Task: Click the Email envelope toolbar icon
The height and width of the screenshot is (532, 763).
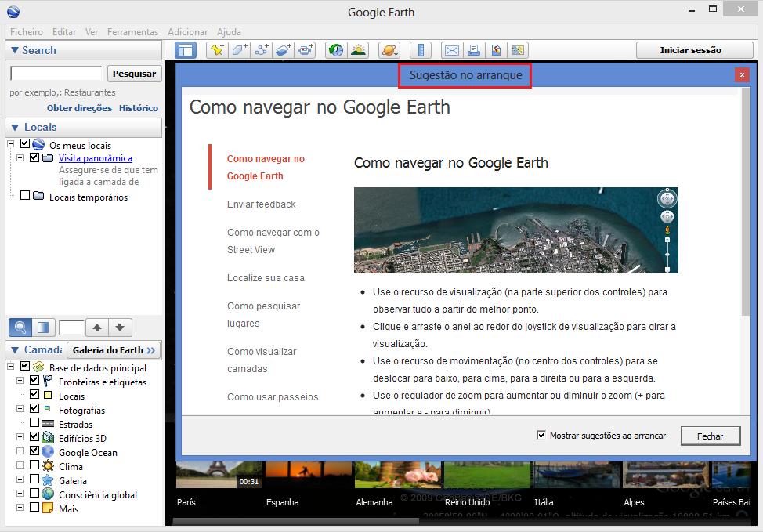Action: [x=451, y=50]
